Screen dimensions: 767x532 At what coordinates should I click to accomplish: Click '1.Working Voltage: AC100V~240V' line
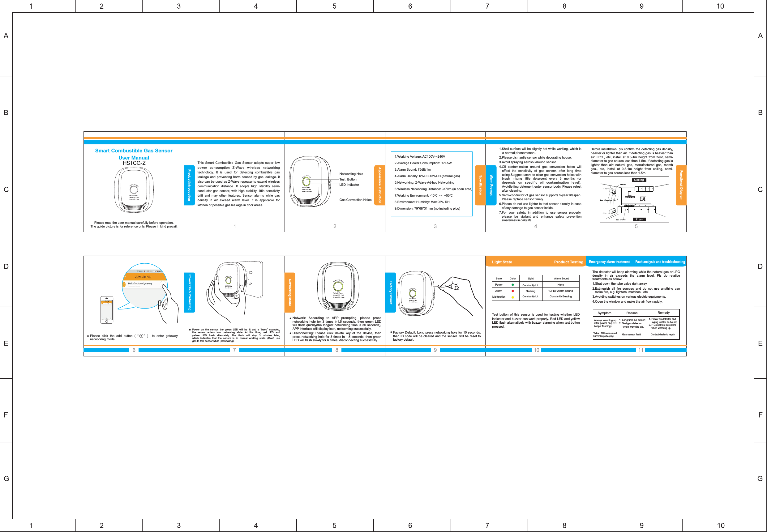(420, 156)
